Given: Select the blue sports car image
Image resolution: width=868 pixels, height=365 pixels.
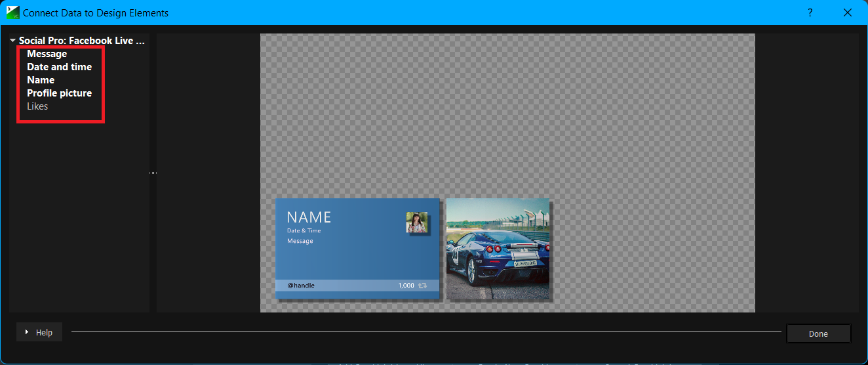Looking at the screenshot, I should (498, 249).
